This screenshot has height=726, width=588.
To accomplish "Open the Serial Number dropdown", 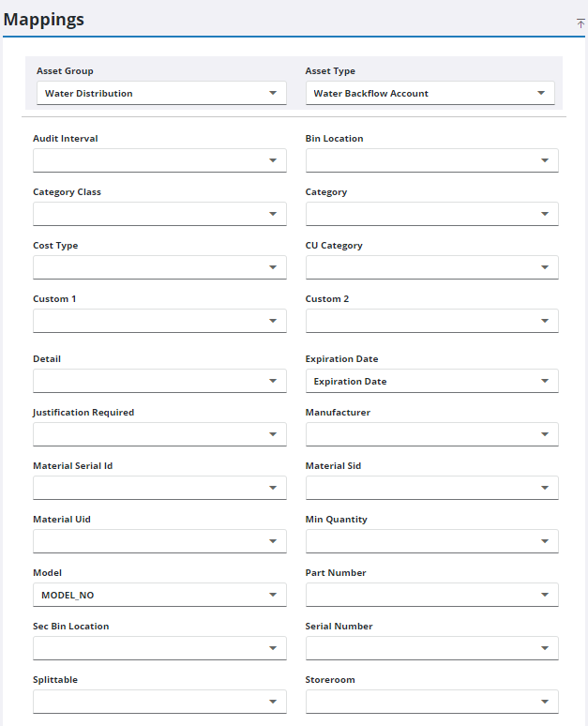I will point(432,648).
